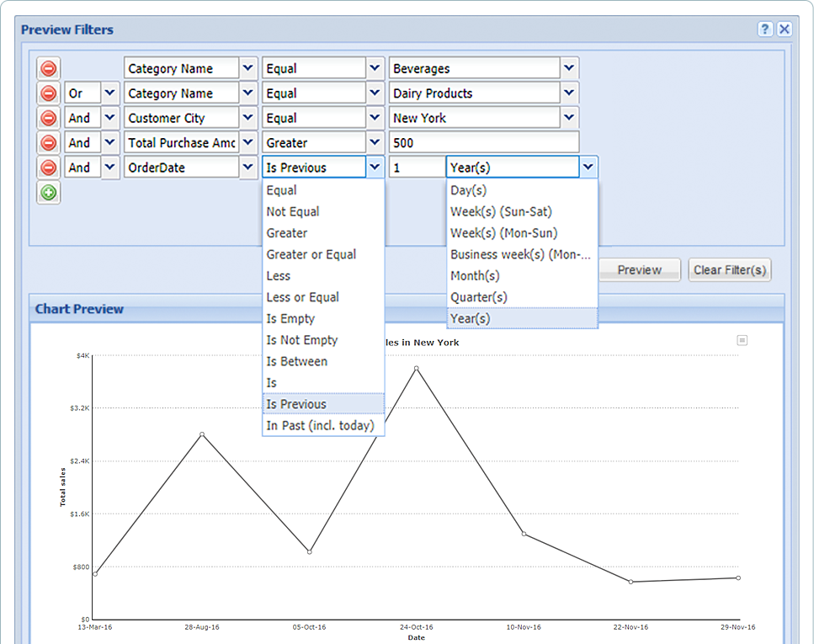Remove the Dairy Products filter row

tap(48, 93)
